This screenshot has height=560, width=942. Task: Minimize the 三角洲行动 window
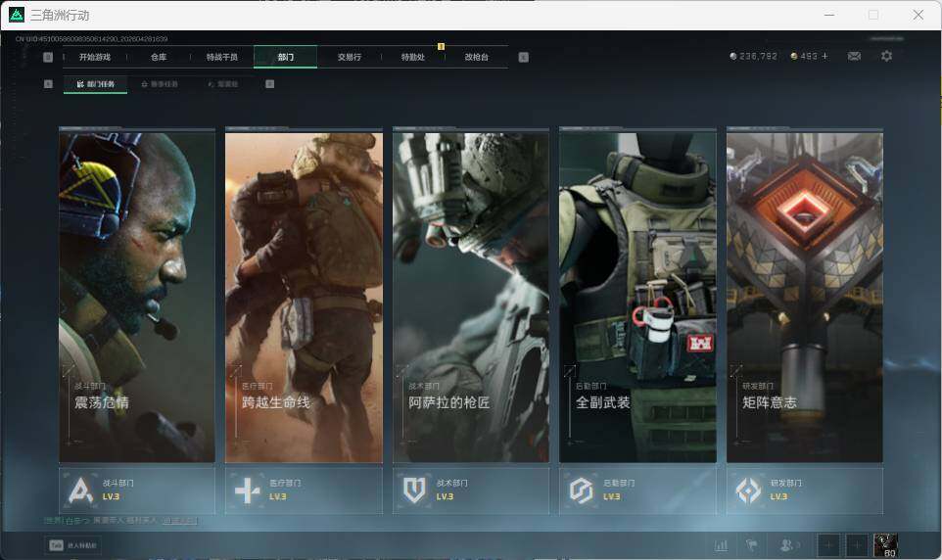[829, 15]
